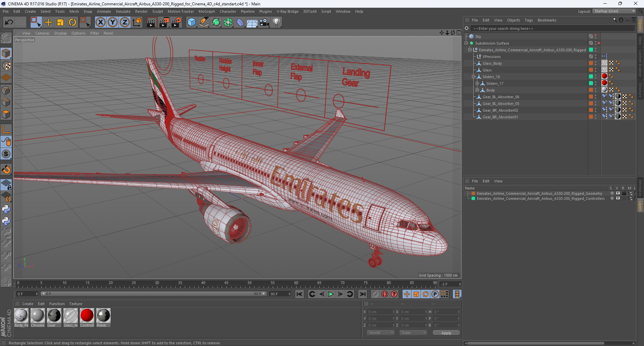This screenshot has height=346, width=644.
Task: Collapse the Emirates Airline rigged null
Action: tap(470, 50)
